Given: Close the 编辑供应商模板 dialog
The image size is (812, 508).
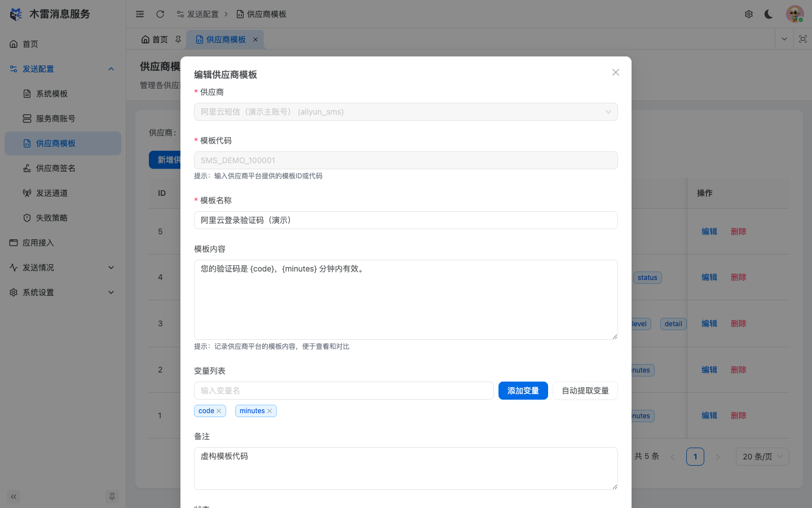Looking at the screenshot, I should [x=616, y=72].
